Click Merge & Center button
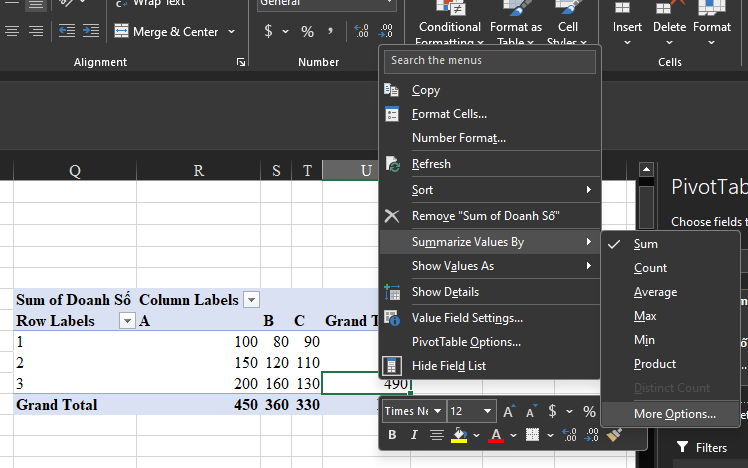Screen dimensions: 748x468 pyautogui.click(x=166, y=31)
